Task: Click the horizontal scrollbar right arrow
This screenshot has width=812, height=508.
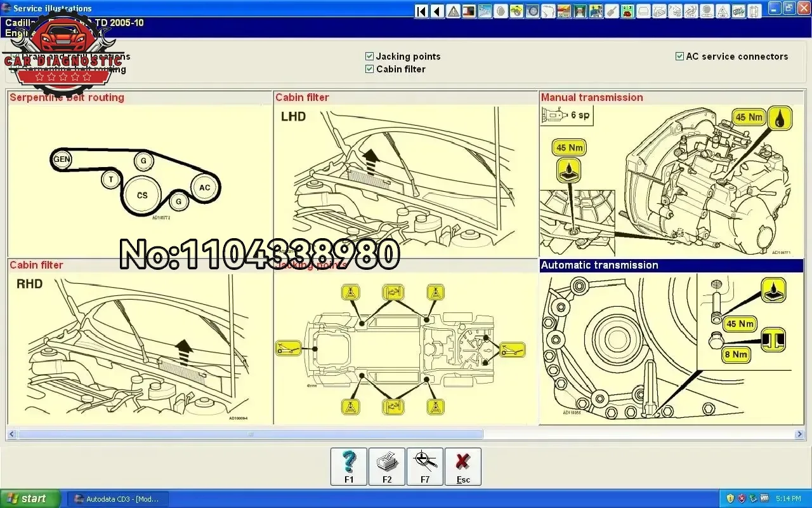Action: coord(799,434)
